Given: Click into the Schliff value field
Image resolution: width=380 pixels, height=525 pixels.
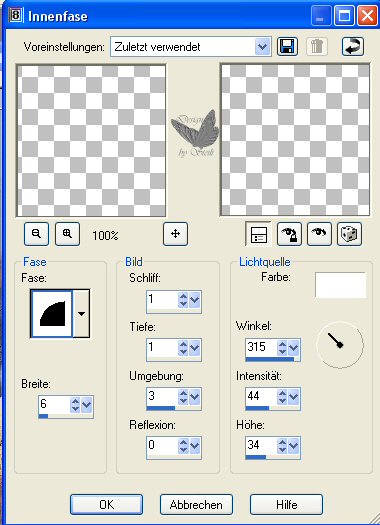Looking at the screenshot, I should pyautogui.click(x=162, y=299).
